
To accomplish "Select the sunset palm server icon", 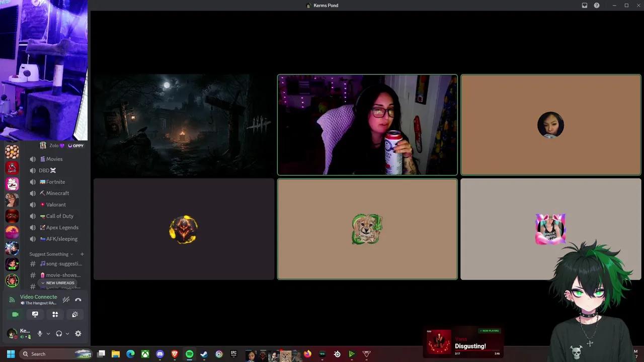I will coord(12,232).
